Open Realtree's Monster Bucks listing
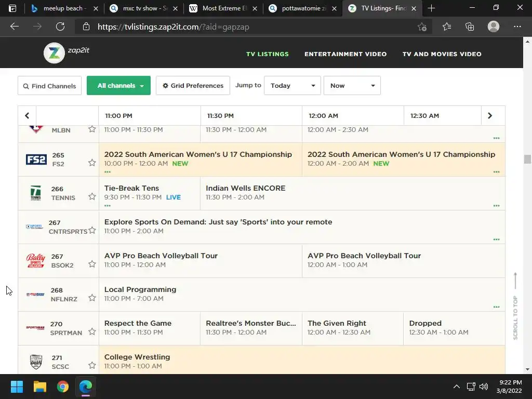The image size is (532, 399). point(251,328)
